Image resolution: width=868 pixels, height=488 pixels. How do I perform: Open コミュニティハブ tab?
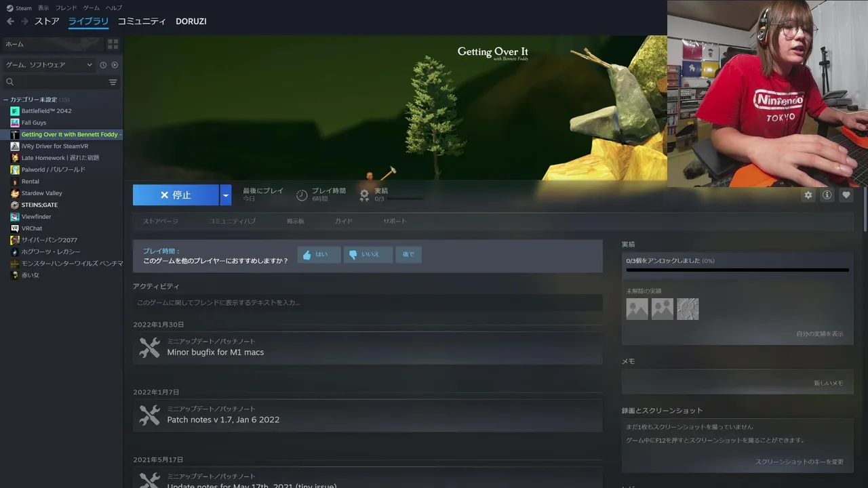coord(232,221)
